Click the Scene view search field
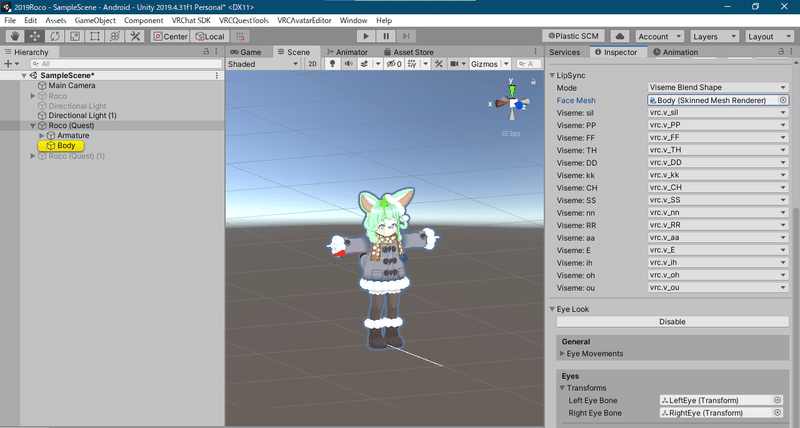800x428 pixels. (x=529, y=64)
